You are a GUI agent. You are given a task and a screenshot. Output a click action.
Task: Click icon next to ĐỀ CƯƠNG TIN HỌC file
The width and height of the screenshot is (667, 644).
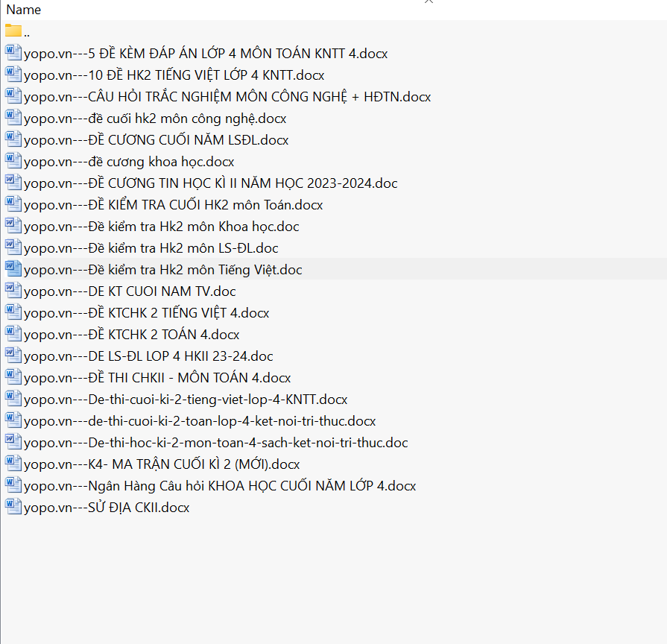[x=13, y=183]
